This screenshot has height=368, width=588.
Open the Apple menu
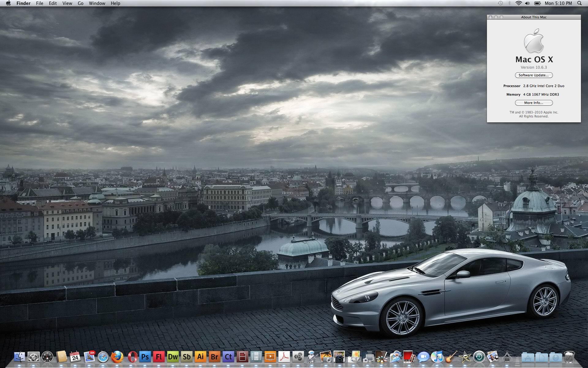[x=8, y=3]
